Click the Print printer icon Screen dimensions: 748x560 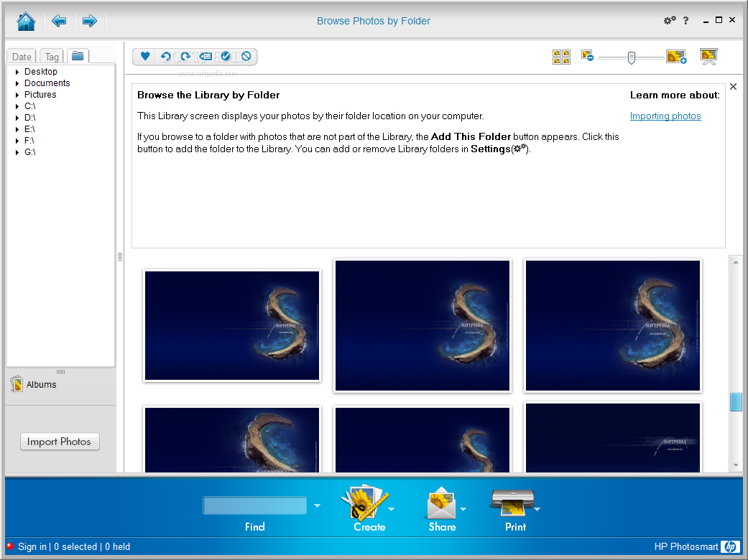coord(512,503)
